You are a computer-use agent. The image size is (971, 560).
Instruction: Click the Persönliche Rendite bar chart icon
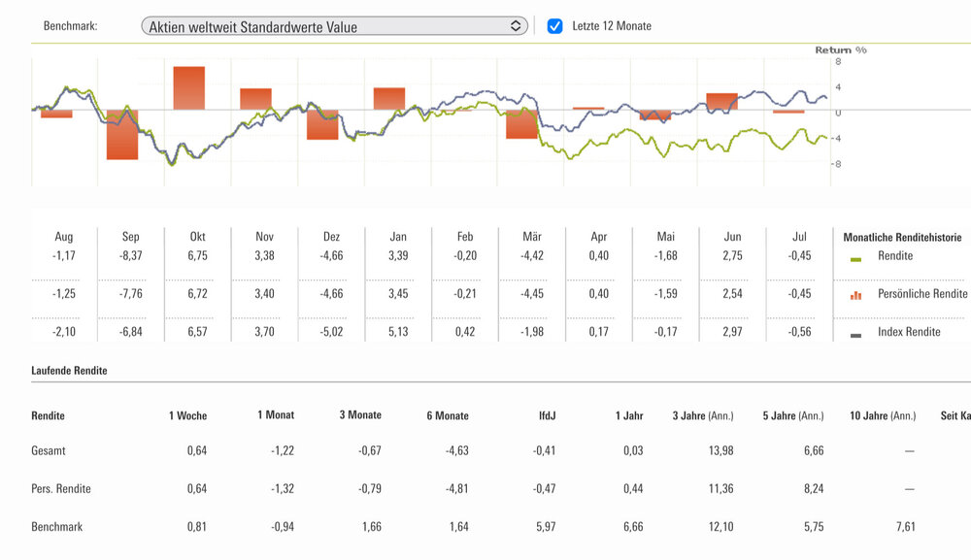pyautogui.click(x=855, y=295)
